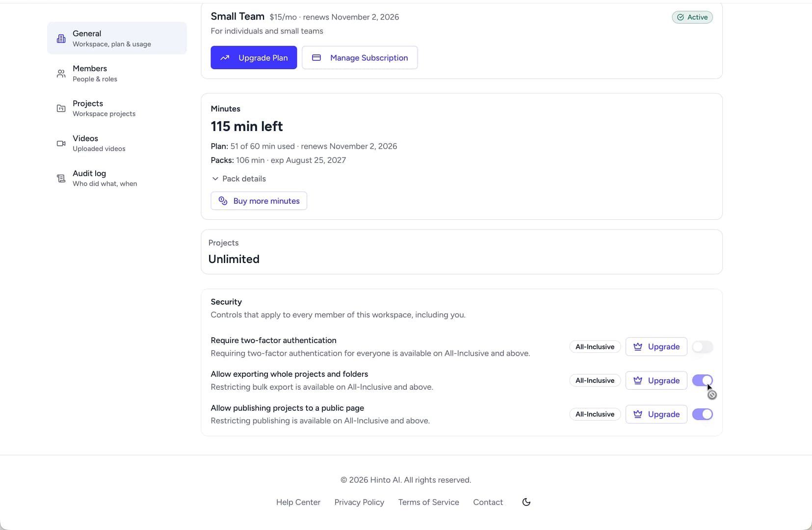Click the All-Inclusive badge for exporting projects

pyautogui.click(x=595, y=380)
